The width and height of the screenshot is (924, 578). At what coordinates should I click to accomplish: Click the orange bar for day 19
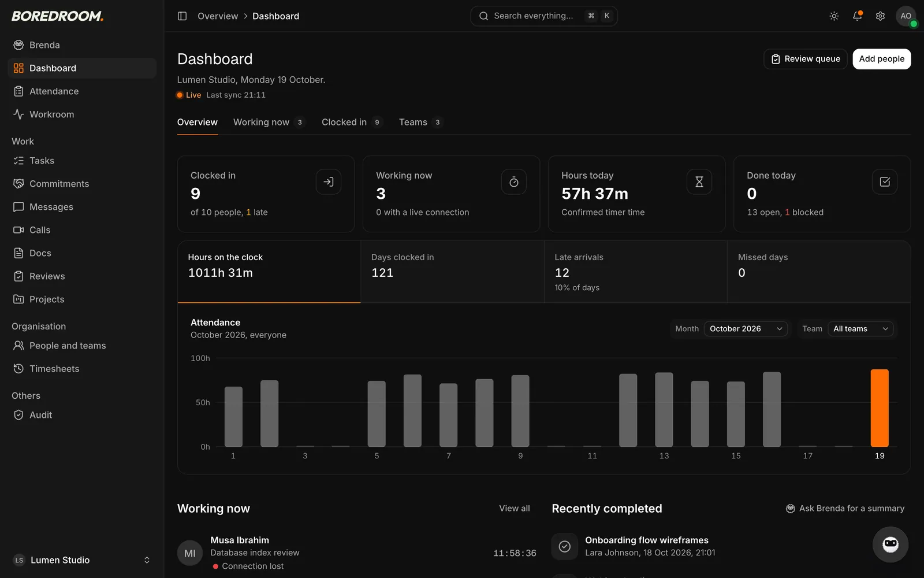click(x=880, y=408)
